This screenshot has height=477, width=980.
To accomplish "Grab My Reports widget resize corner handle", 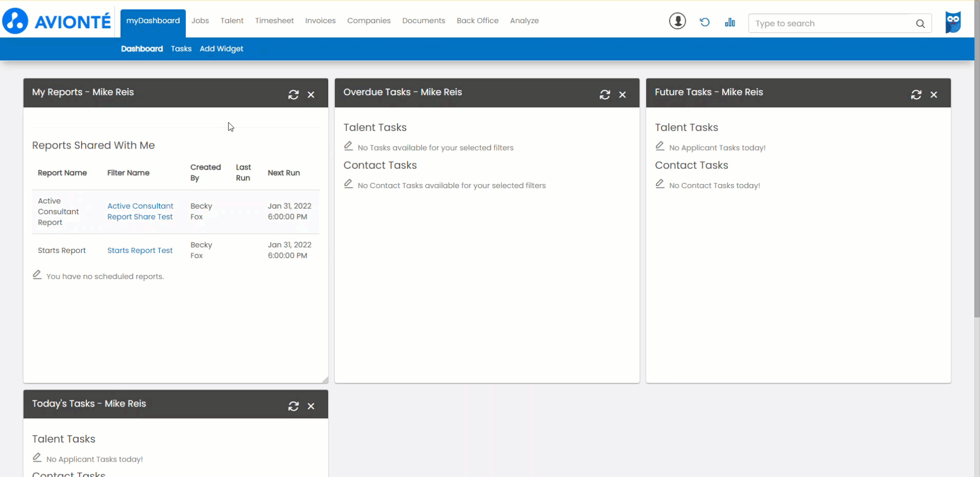I will 325,380.
